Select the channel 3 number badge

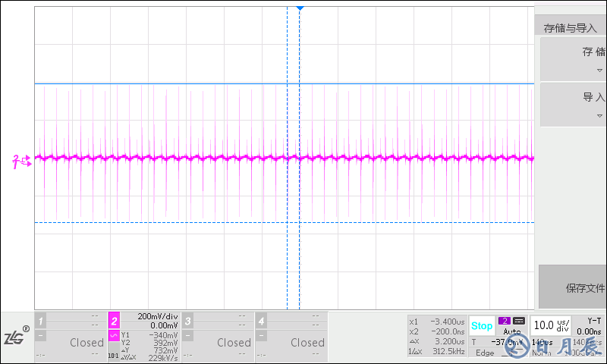(187, 321)
